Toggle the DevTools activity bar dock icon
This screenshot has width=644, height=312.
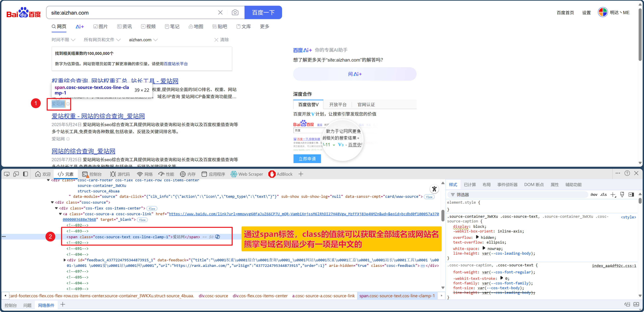click(25, 174)
